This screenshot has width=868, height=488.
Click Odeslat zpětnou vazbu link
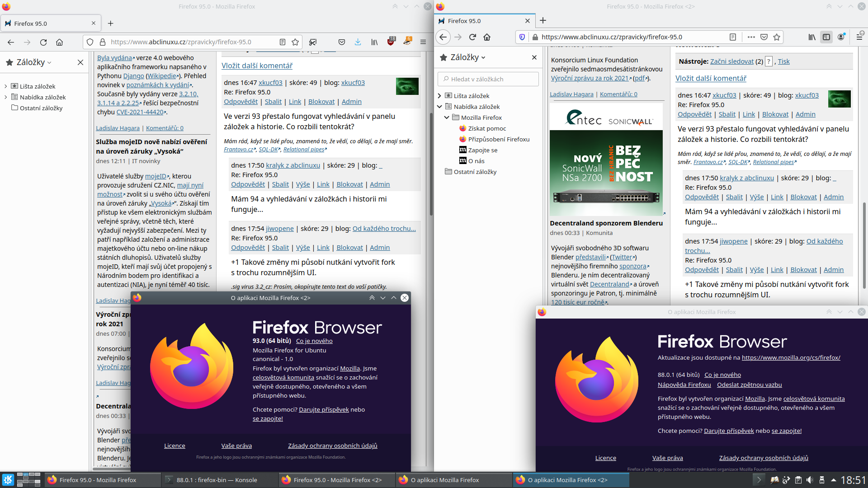click(x=749, y=385)
